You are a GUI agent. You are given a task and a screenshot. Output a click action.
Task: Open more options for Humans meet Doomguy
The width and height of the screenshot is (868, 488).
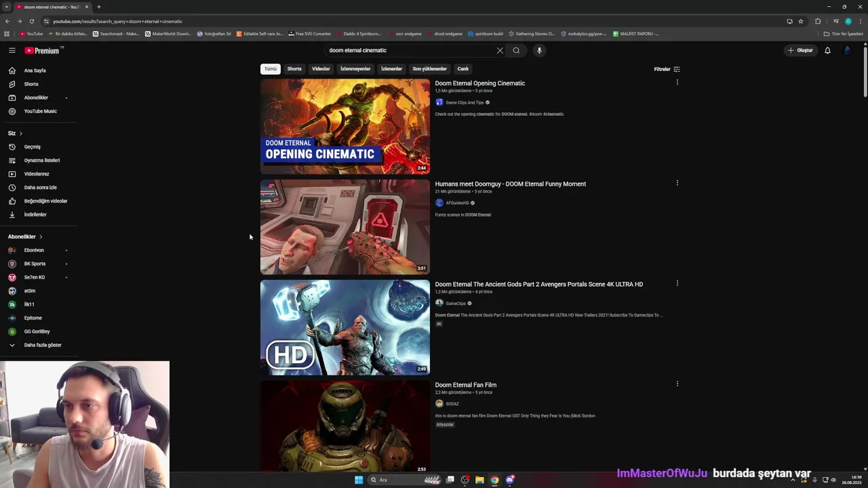tap(677, 183)
